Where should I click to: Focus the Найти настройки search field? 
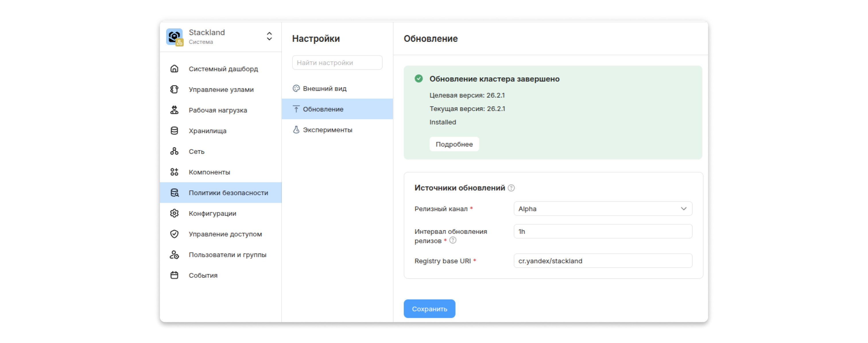tap(337, 62)
